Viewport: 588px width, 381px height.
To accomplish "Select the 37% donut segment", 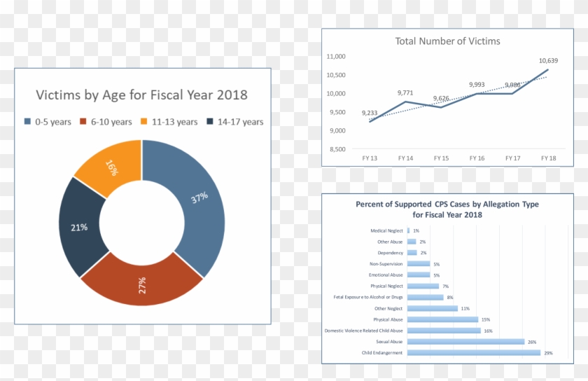I will click(x=199, y=200).
